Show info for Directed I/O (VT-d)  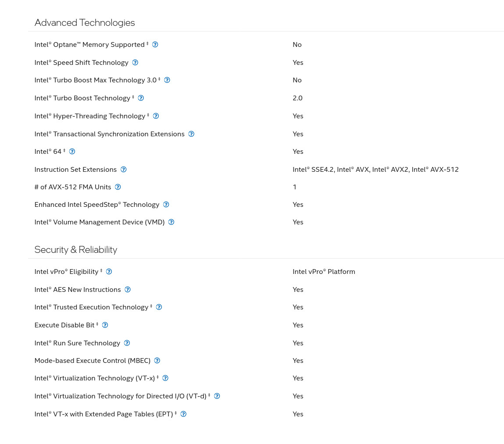tap(217, 396)
